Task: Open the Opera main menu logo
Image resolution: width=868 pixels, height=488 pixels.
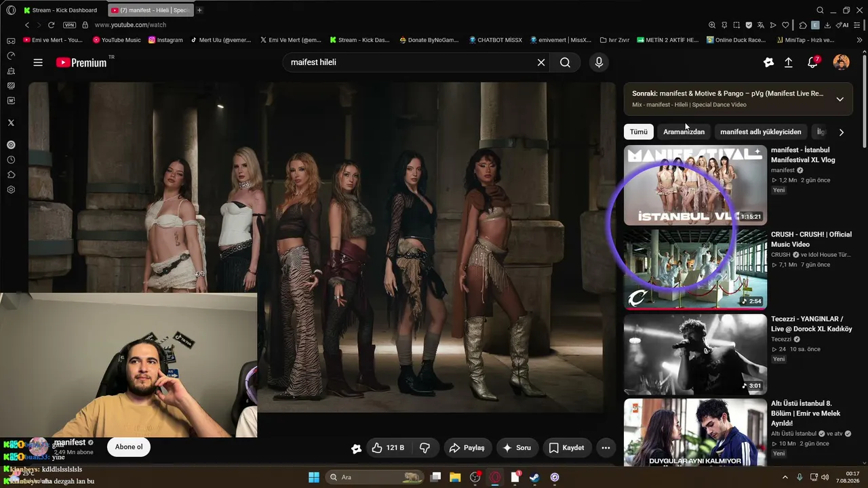Action: [x=11, y=10]
